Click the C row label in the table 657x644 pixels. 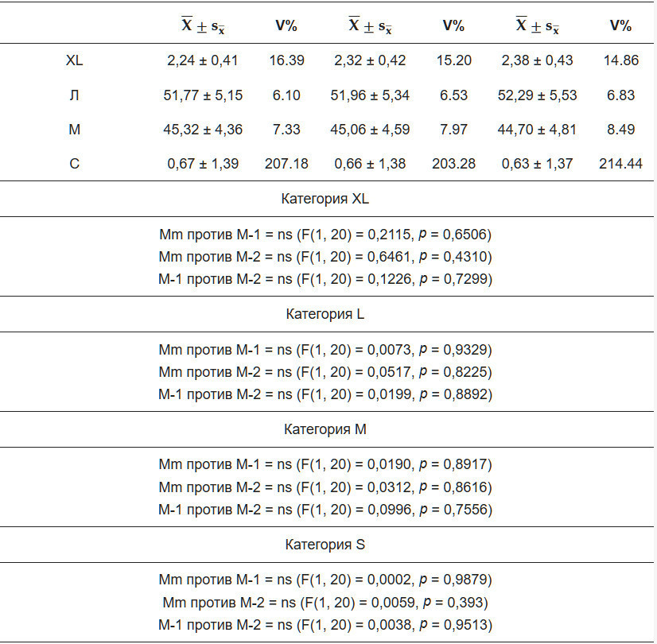click(74, 164)
